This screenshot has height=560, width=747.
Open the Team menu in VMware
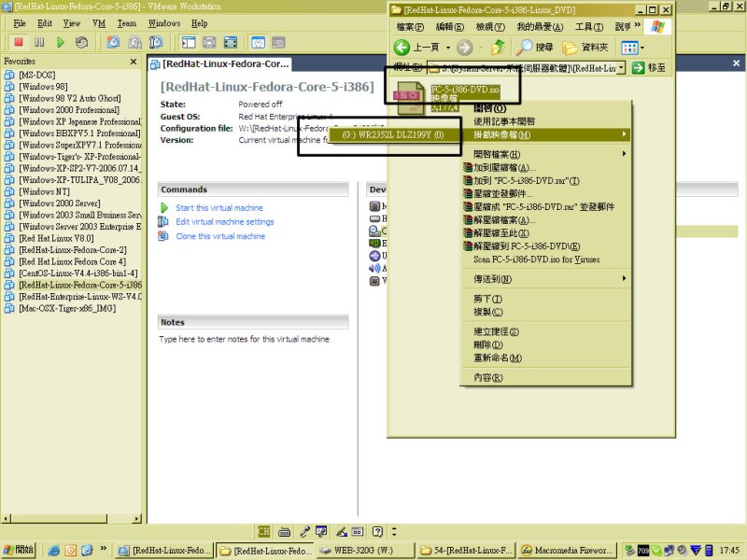127,23
